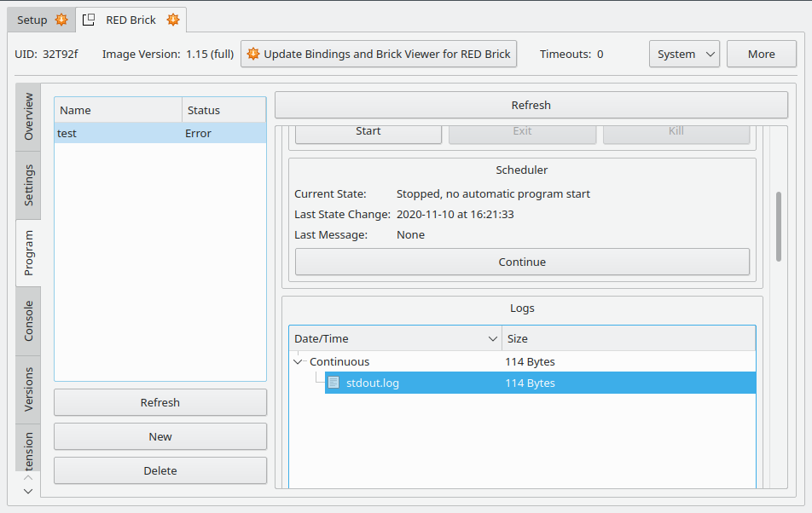Viewport: 812px width, 513px height.
Task: Click Update Bindings and Brick Viewer button
Action: pos(379,54)
